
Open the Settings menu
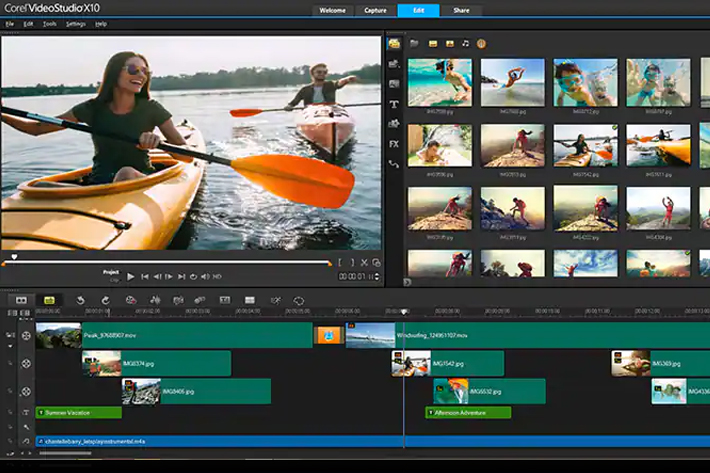pos(75,23)
